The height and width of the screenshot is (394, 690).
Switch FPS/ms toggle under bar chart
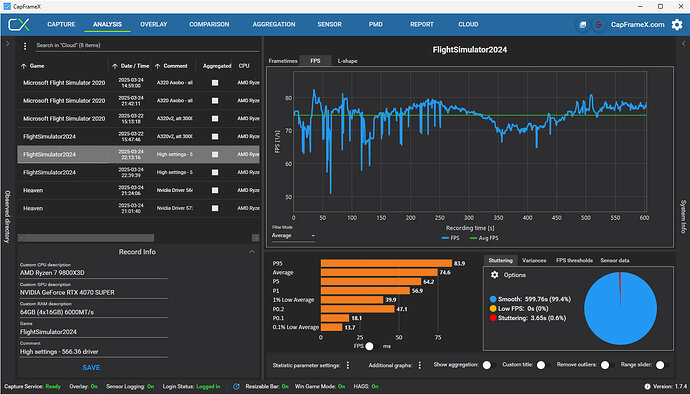pyautogui.click(x=372, y=346)
